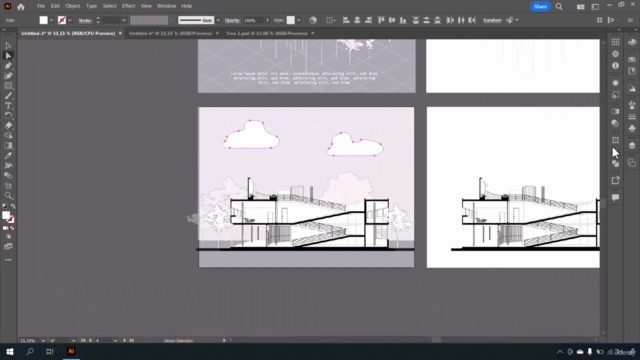Open Windows taskbar search
The height and width of the screenshot is (360, 640).
tap(30, 351)
